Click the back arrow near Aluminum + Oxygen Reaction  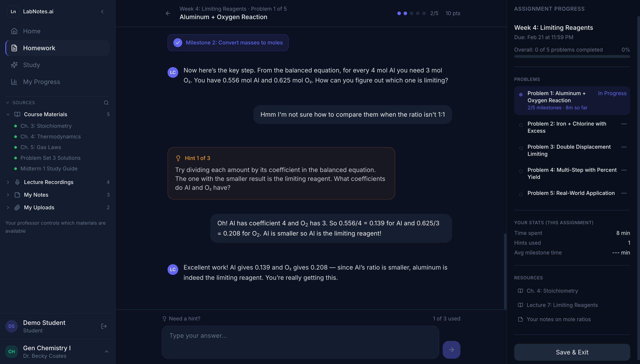pyautogui.click(x=168, y=13)
